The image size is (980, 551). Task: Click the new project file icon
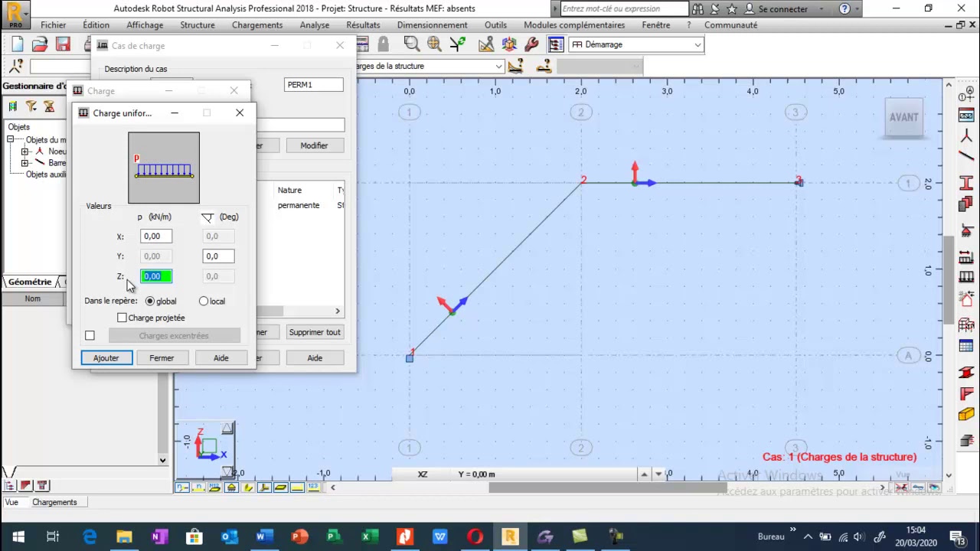coord(17,45)
